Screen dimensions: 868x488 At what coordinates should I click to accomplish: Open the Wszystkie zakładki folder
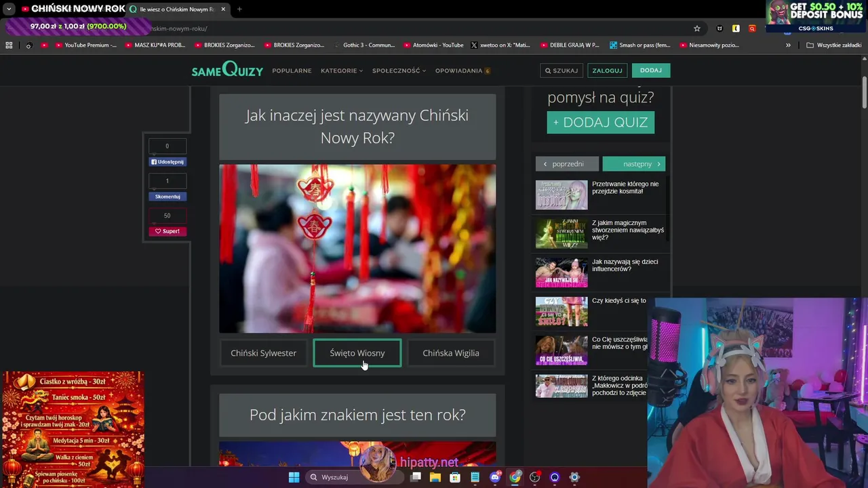tap(834, 45)
